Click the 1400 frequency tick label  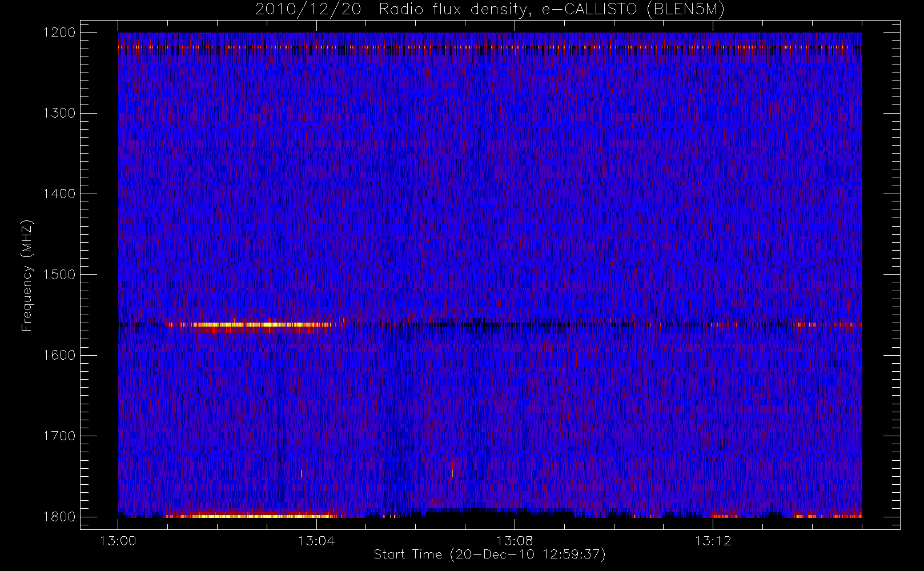click(59, 194)
